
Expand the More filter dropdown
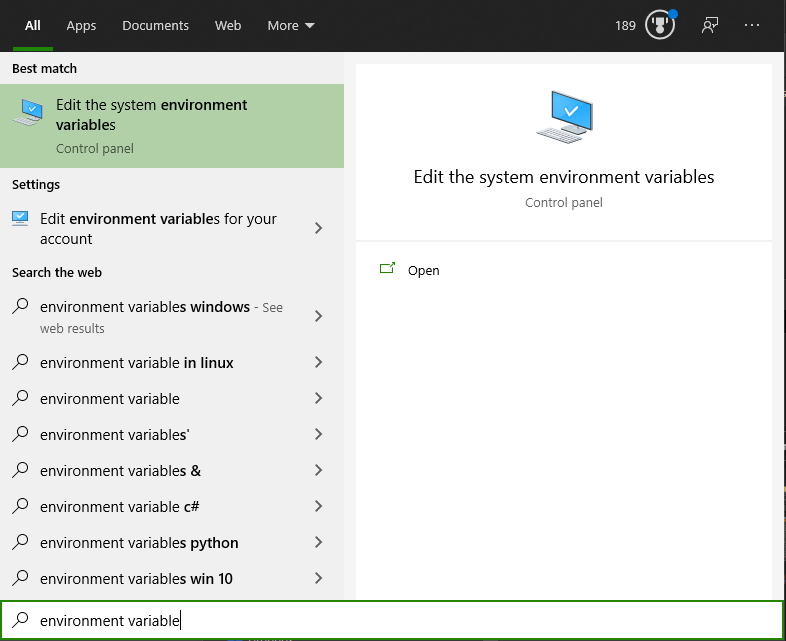point(291,25)
